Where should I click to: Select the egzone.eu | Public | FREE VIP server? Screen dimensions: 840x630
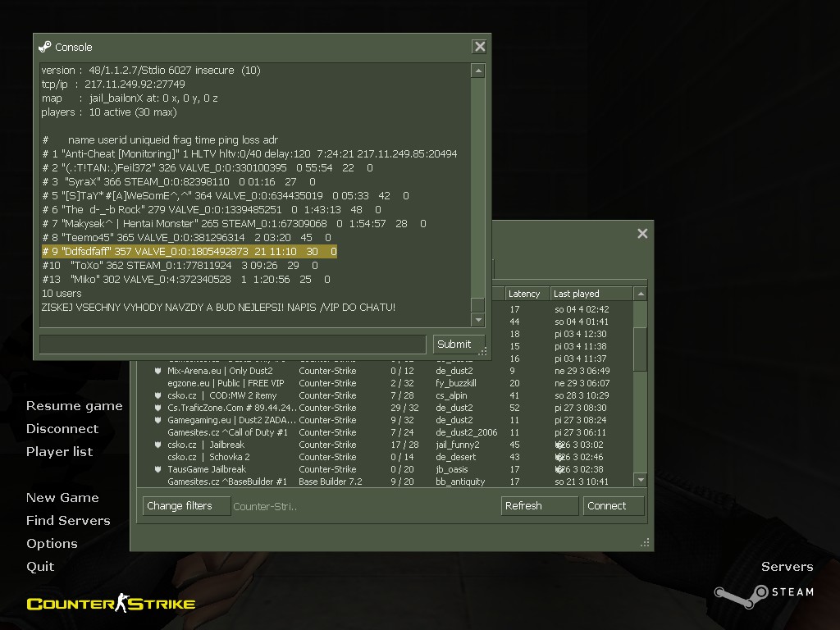click(x=386, y=383)
